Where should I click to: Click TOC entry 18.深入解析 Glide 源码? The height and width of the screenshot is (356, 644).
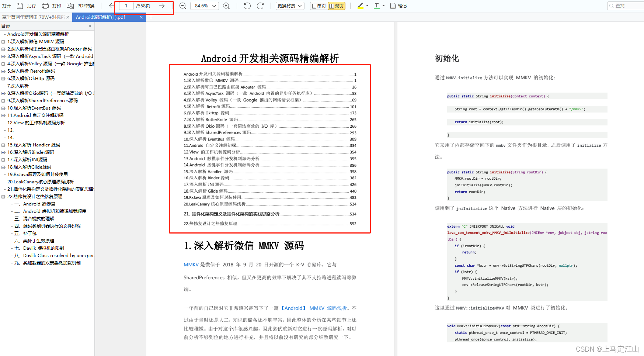coord(270,191)
